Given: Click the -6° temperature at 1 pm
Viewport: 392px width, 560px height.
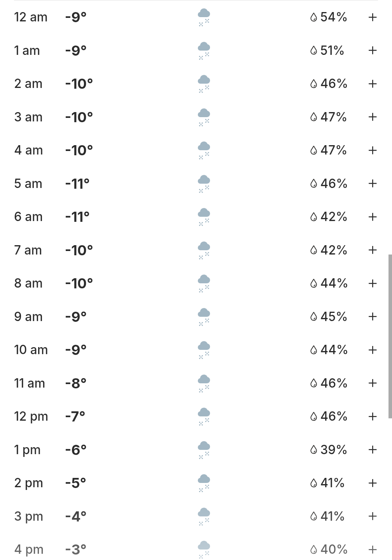Looking at the screenshot, I should [76, 450].
